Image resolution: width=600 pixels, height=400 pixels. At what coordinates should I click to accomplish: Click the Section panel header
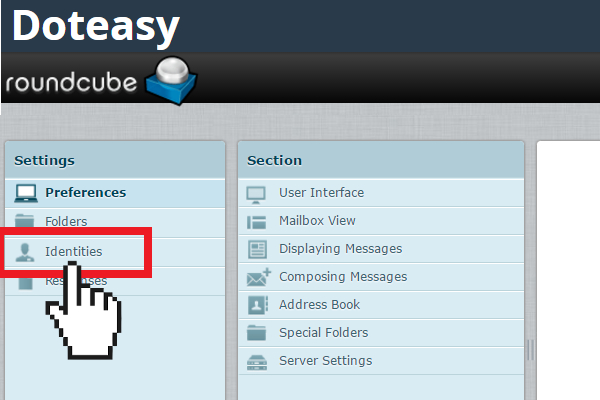(381, 160)
